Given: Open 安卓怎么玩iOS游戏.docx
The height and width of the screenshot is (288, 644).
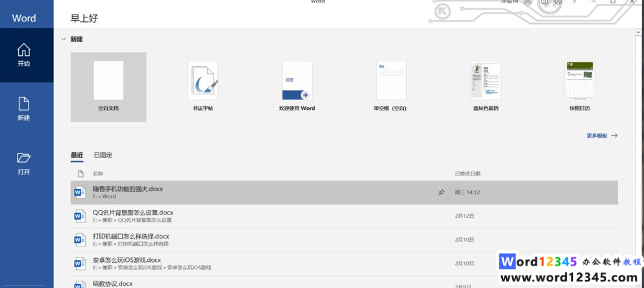Looking at the screenshot, I should click(344, 264).
